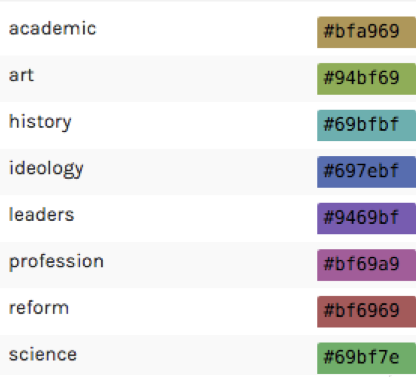The height and width of the screenshot is (377, 416).
Task: Select the #9469bf purple swatch for leaders
Action: pos(366,218)
